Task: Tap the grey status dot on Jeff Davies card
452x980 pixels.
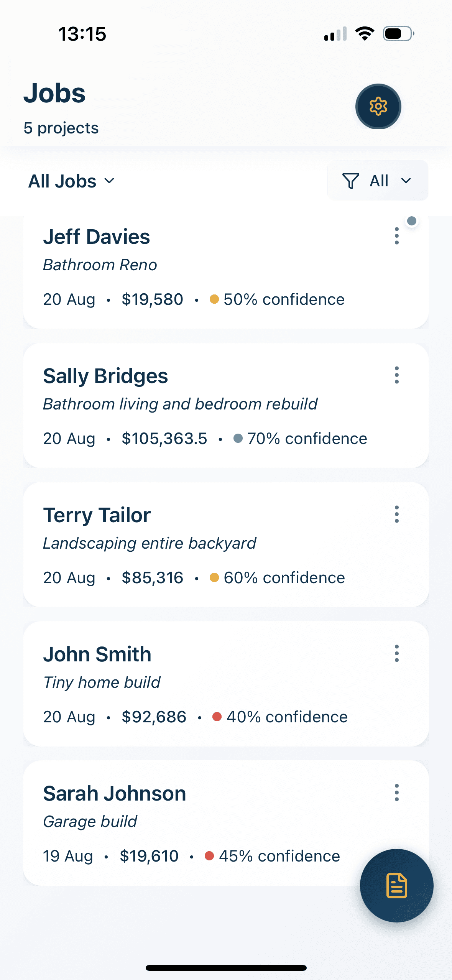Action: coord(412,221)
